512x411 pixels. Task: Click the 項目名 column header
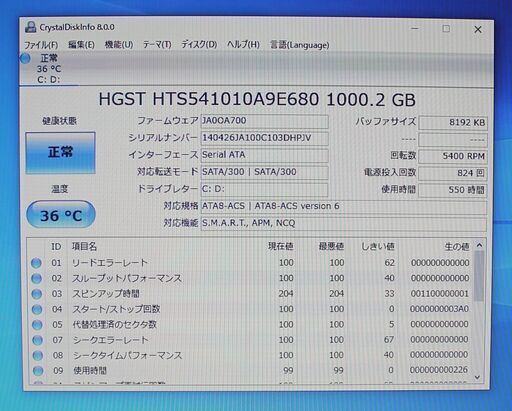[x=84, y=247]
